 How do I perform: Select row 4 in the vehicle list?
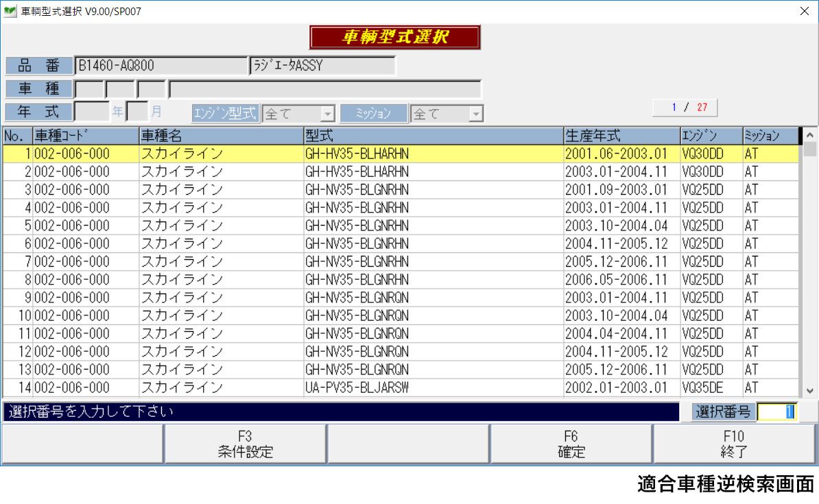(401, 208)
